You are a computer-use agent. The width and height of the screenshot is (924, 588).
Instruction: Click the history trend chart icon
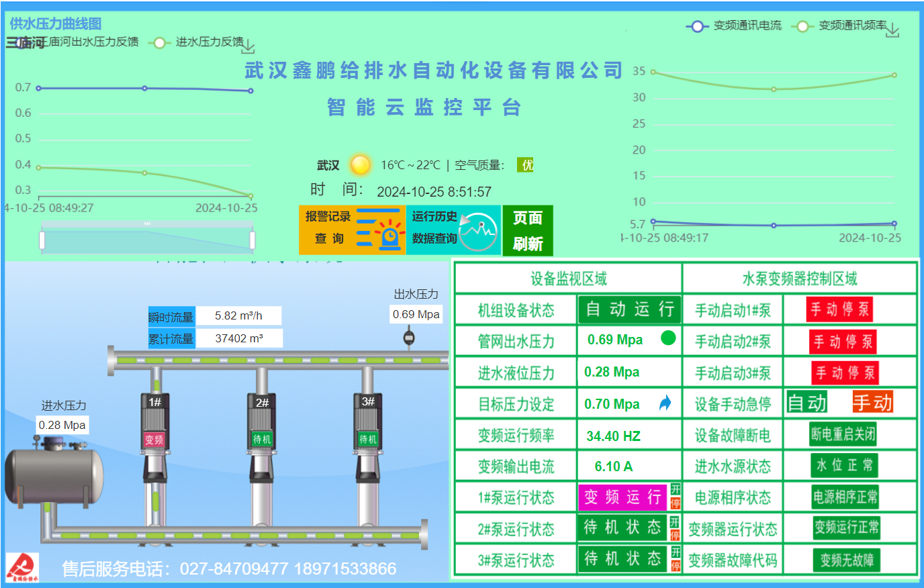[x=477, y=232]
